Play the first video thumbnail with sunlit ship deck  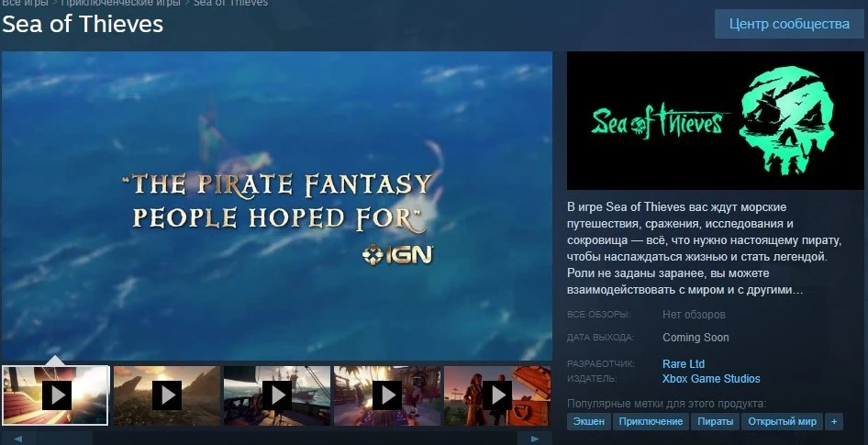click(x=55, y=395)
